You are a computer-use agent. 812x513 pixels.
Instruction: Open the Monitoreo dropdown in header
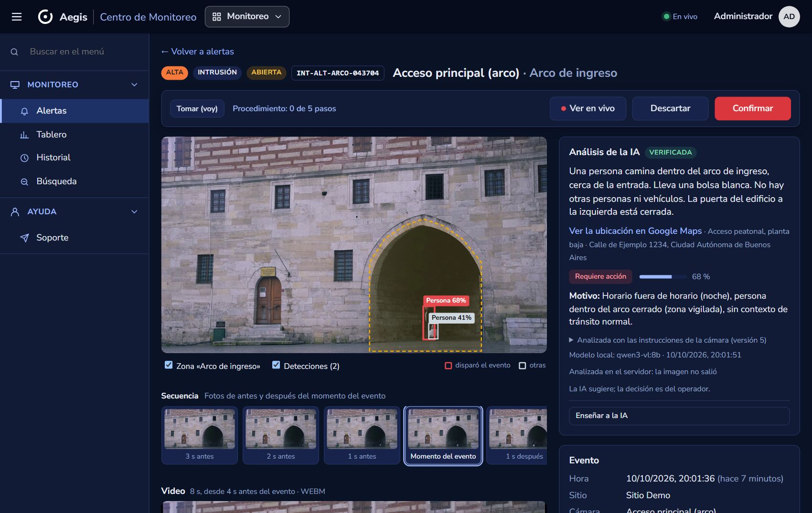coord(247,17)
